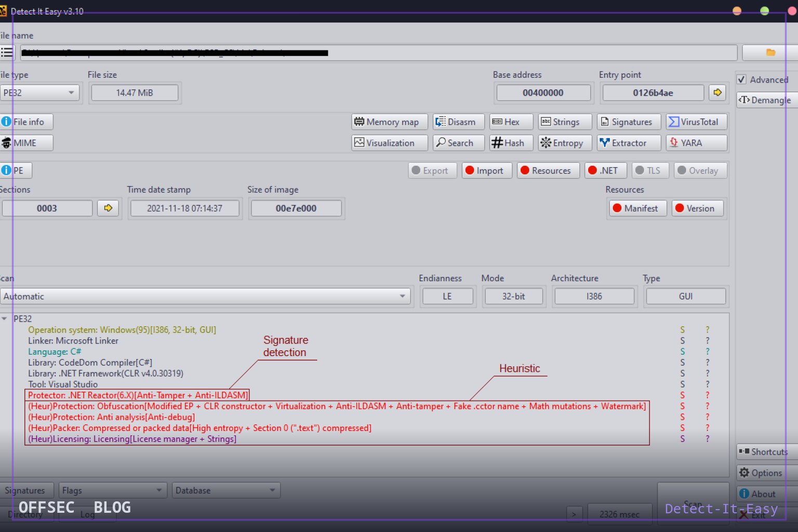The width and height of the screenshot is (798, 532).
Task: Open the Hash calculator
Action: tap(511, 143)
